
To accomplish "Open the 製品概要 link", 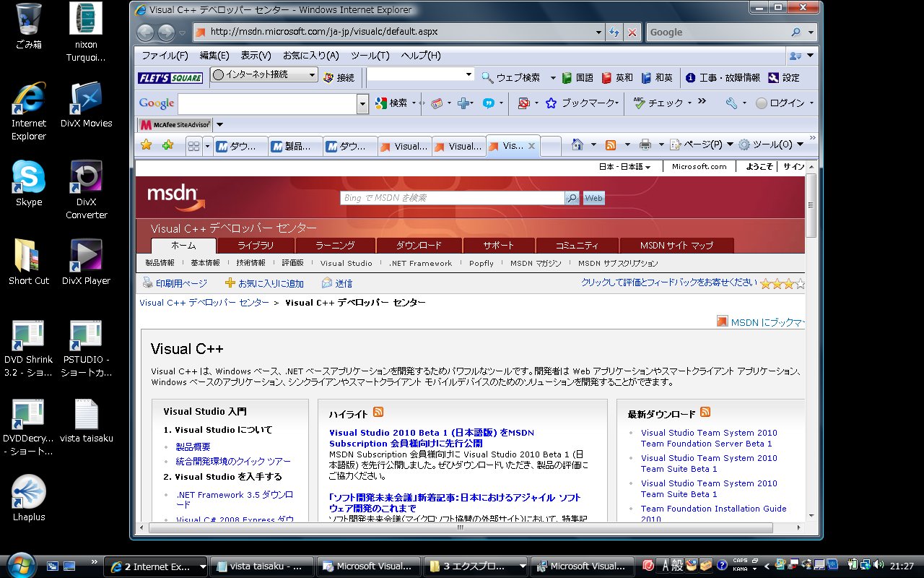I will pos(193,447).
